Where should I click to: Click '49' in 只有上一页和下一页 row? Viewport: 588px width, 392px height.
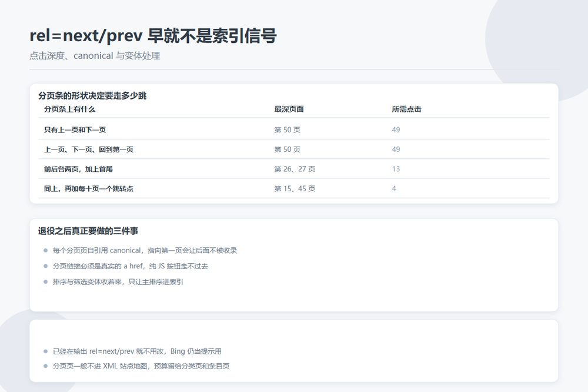tap(396, 130)
